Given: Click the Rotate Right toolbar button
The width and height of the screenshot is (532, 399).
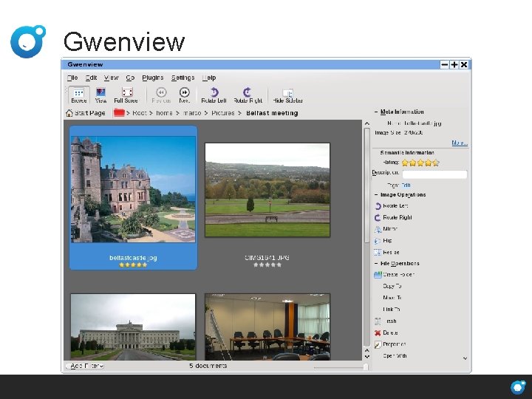Looking at the screenshot, I should [x=248, y=95].
